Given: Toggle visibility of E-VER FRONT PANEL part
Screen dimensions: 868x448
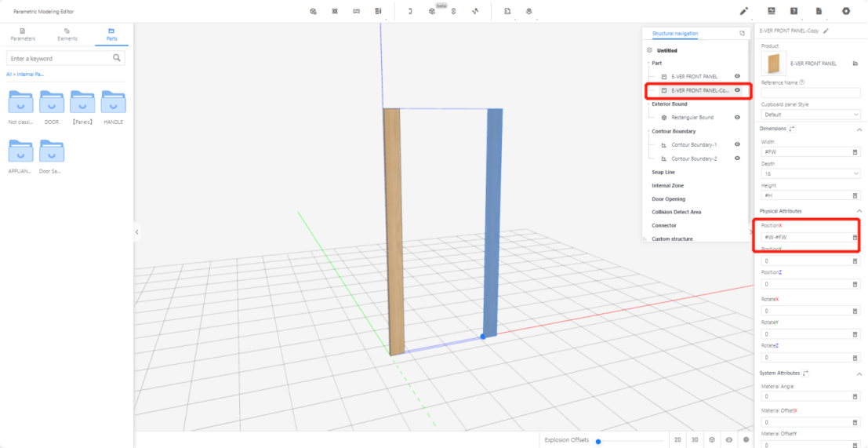Looking at the screenshot, I should 737,76.
